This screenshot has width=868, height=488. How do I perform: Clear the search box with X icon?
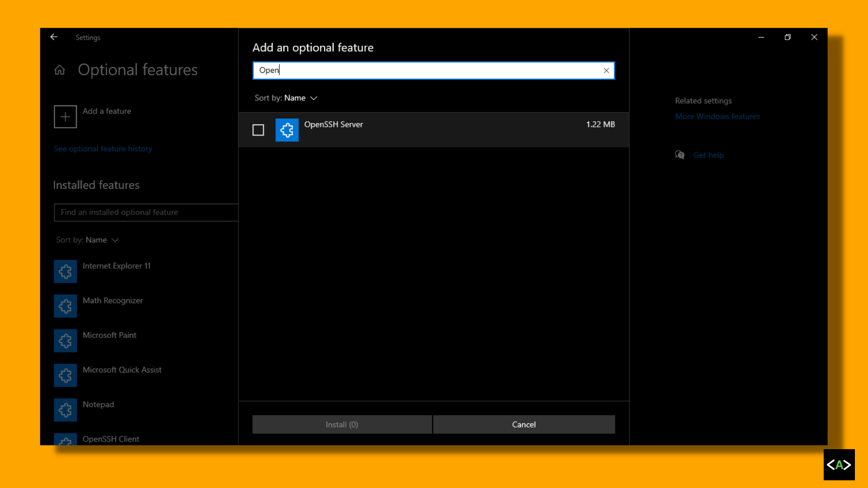tap(606, 70)
